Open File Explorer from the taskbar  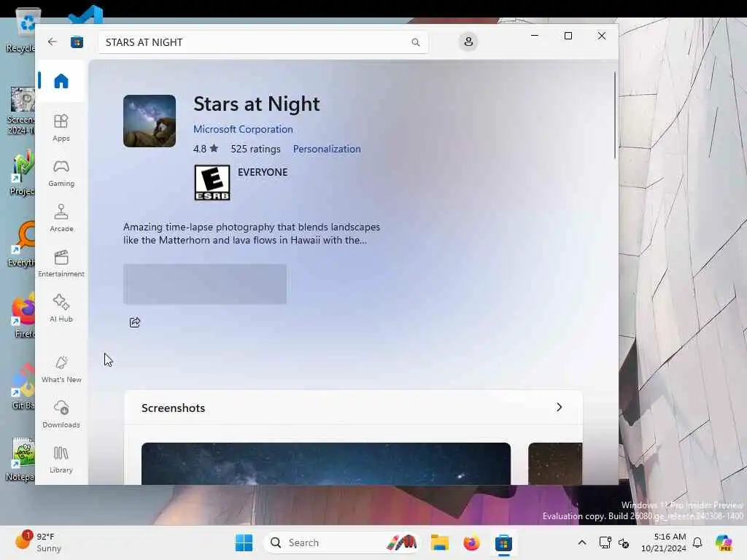(x=439, y=542)
